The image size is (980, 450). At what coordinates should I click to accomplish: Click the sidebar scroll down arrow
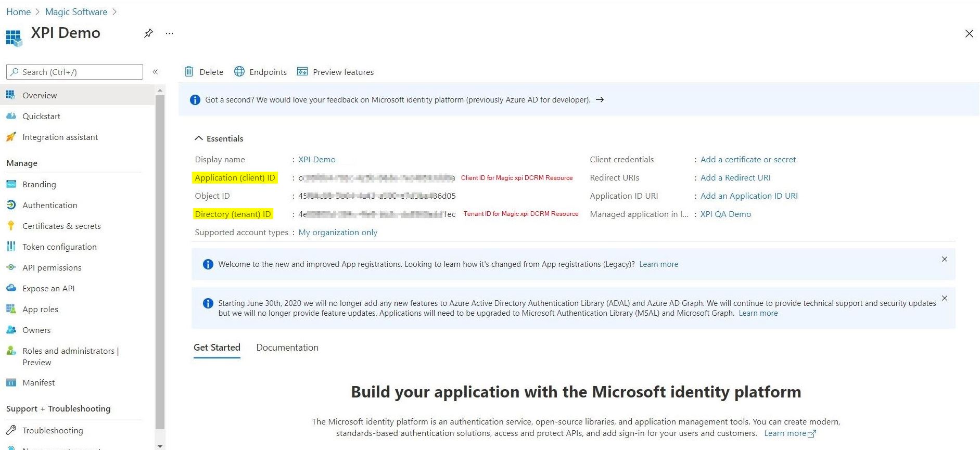[x=160, y=446]
